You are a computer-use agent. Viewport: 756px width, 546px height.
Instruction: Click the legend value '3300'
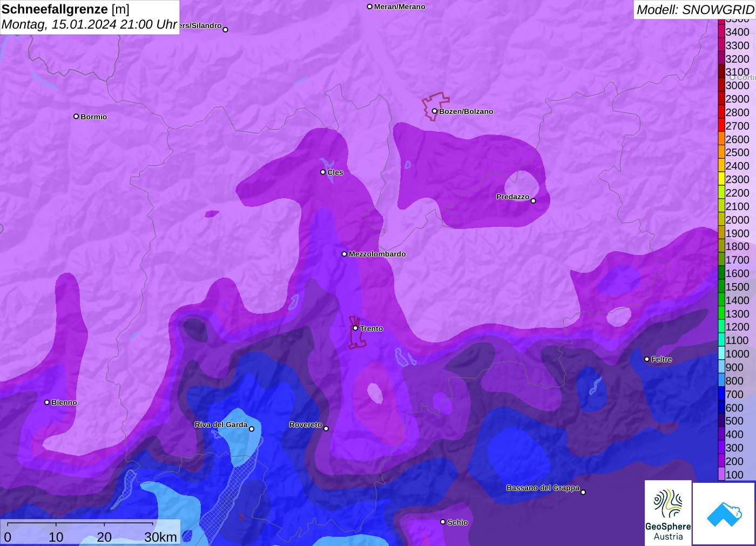point(738,45)
